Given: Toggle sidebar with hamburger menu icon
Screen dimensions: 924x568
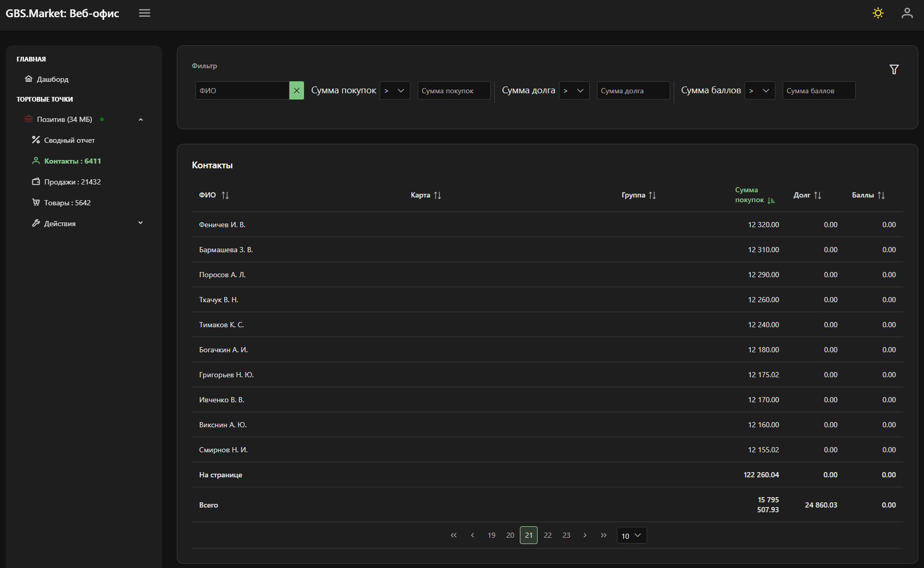Looking at the screenshot, I should point(144,13).
